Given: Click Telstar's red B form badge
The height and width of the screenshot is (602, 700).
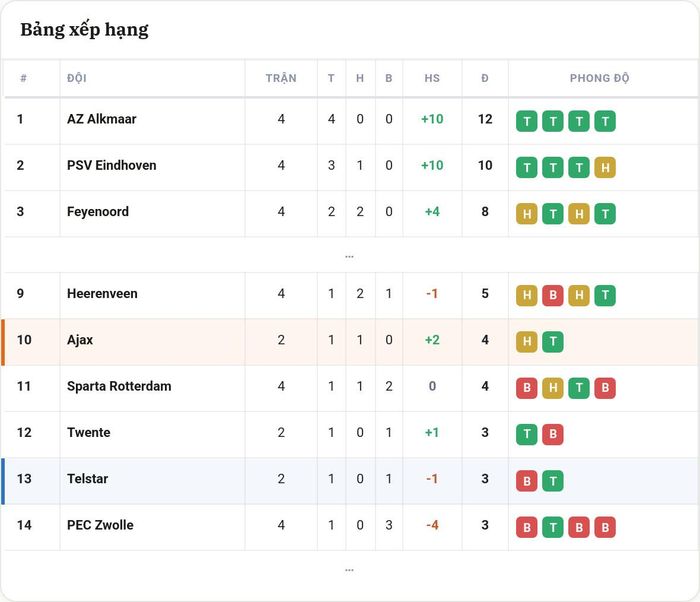Looking at the screenshot, I should [527, 481].
